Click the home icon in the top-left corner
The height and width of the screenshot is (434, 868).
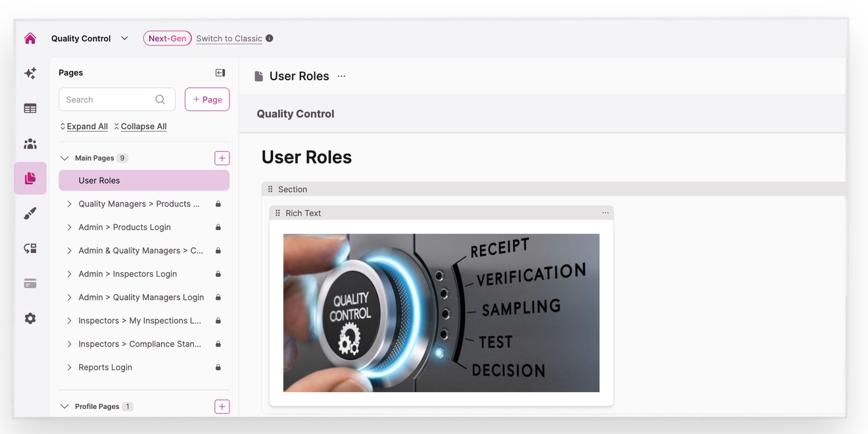point(30,37)
